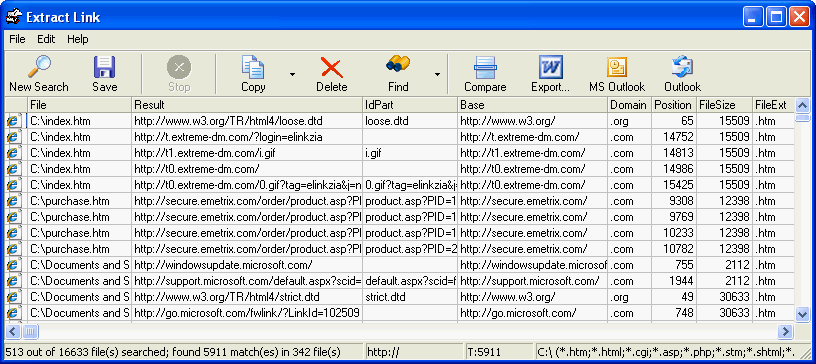Click the IE icon for the ?login=elinkzia row

tap(13, 137)
